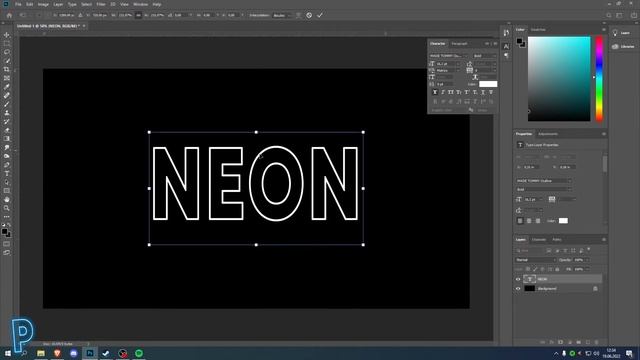The width and height of the screenshot is (640, 360).
Task: Switch to the Paragraph tab
Action: 459,44
